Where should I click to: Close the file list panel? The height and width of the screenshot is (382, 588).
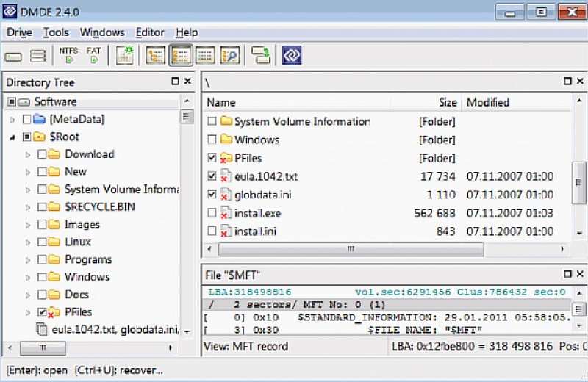coord(580,81)
